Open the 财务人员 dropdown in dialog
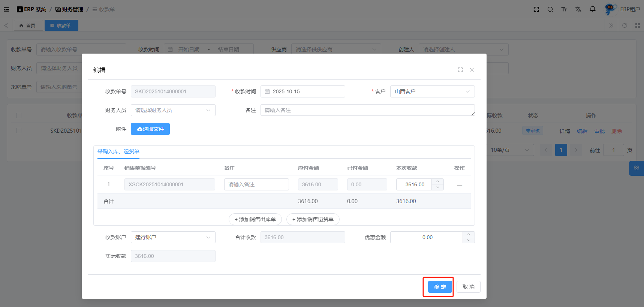The width and height of the screenshot is (644, 307). point(173,110)
